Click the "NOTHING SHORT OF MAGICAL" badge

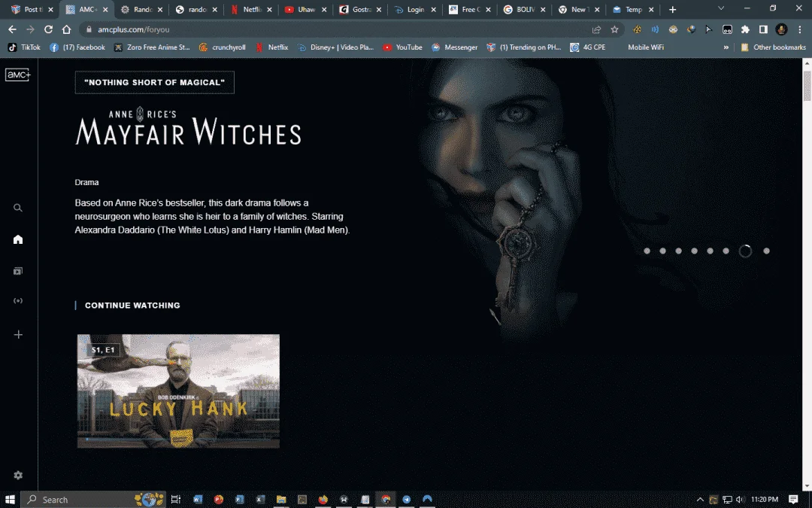(x=154, y=83)
